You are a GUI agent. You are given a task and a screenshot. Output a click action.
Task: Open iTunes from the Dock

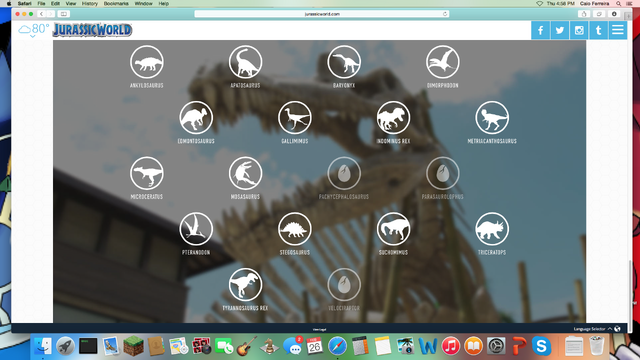[x=450, y=346]
